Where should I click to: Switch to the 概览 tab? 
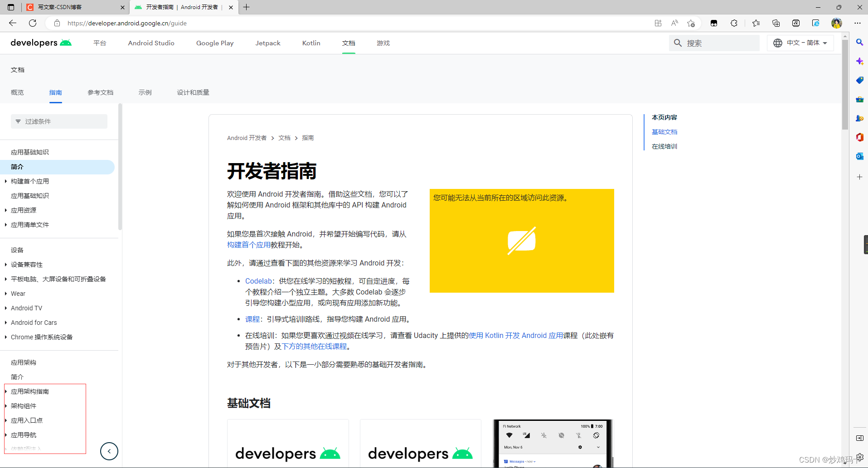coord(17,92)
